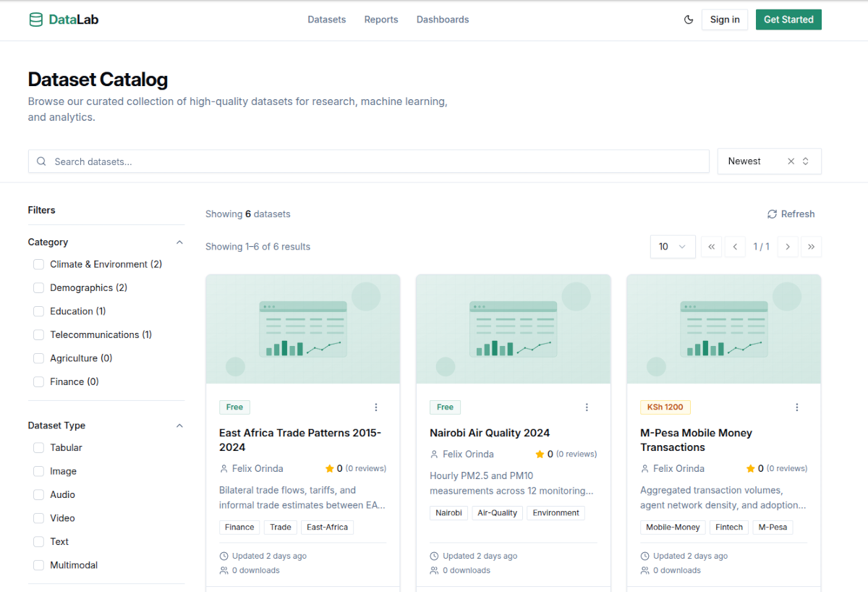Image resolution: width=868 pixels, height=592 pixels.
Task: Toggle dark mode moon icon
Action: point(689,20)
